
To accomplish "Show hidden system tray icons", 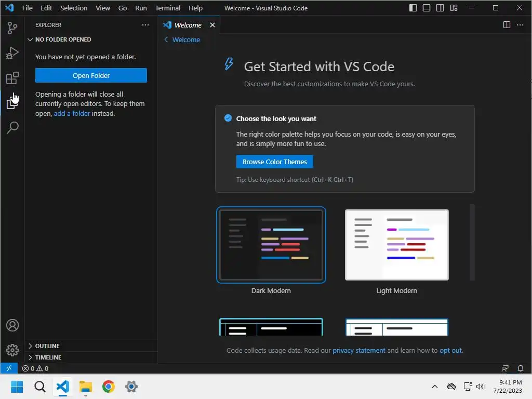I will tap(435, 387).
